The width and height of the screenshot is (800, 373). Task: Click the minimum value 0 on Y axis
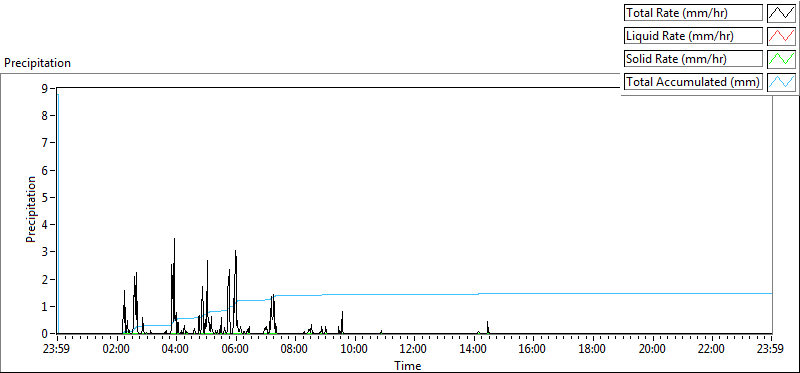click(x=45, y=334)
